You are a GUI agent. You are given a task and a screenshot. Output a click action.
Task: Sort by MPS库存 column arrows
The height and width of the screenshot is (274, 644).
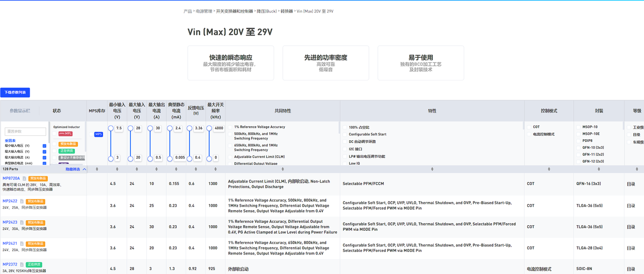[97, 169]
